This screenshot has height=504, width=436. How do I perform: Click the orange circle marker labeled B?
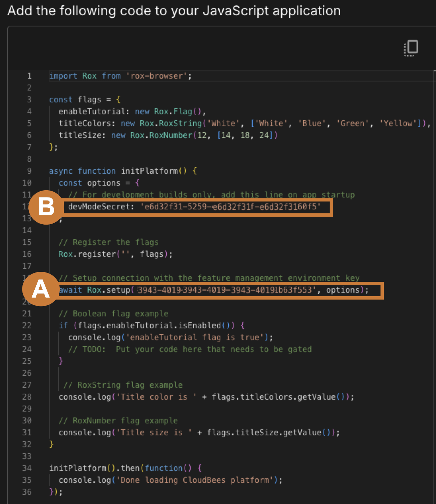pyautogui.click(x=46, y=207)
